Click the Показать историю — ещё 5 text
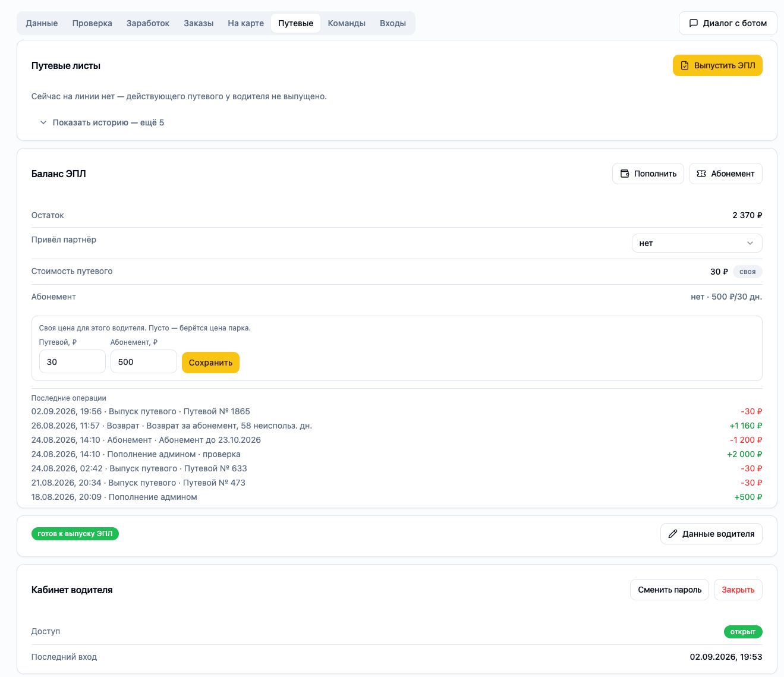Screen dimensions: 784x677 click(x=108, y=122)
